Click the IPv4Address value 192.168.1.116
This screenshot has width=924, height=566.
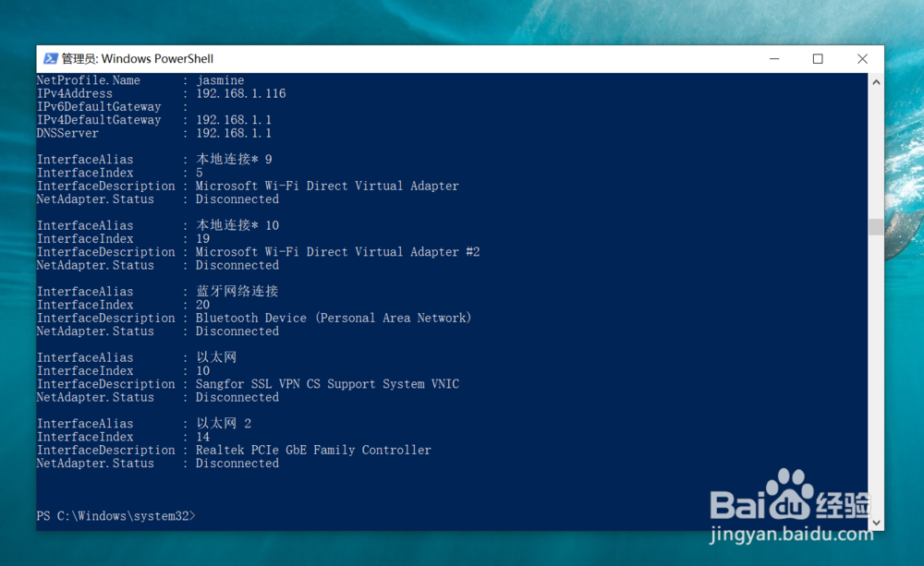(240, 93)
